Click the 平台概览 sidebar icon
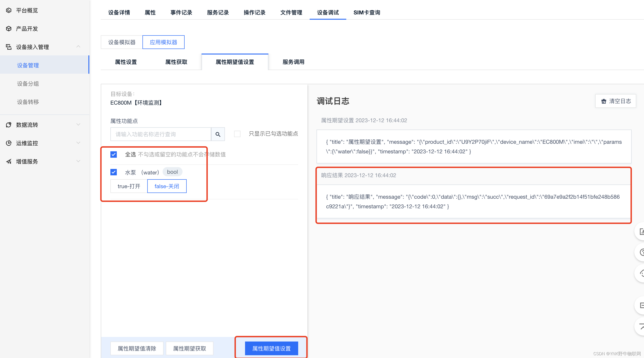This screenshot has height=358, width=644. [9, 10]
